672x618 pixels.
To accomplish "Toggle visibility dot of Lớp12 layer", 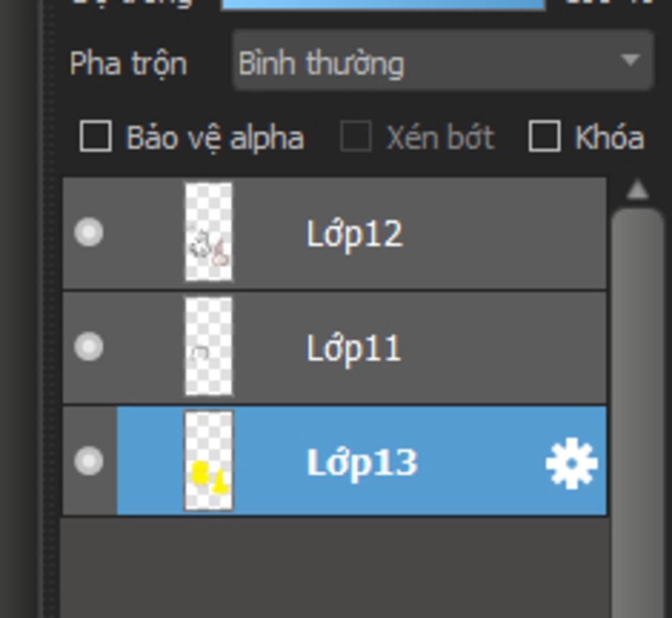I will (x=89, y=232).
